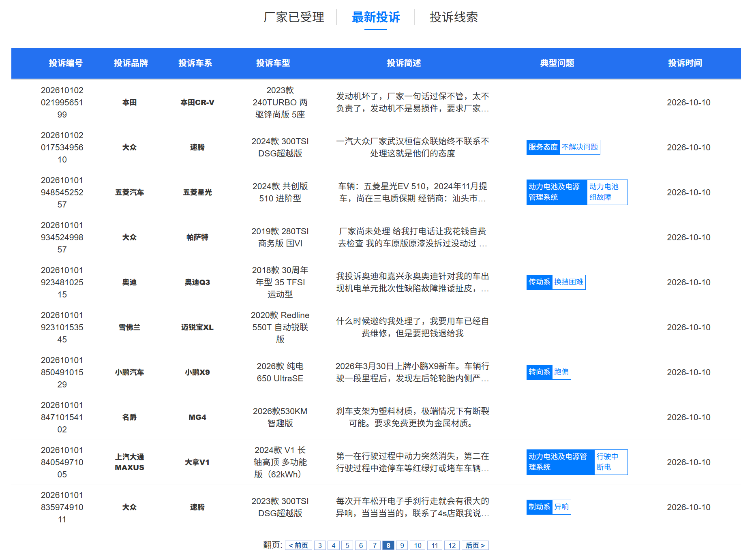The image size is (756, 556).
Task: Click the 不解决问题 issue tag
Action: tap(580, 147)
